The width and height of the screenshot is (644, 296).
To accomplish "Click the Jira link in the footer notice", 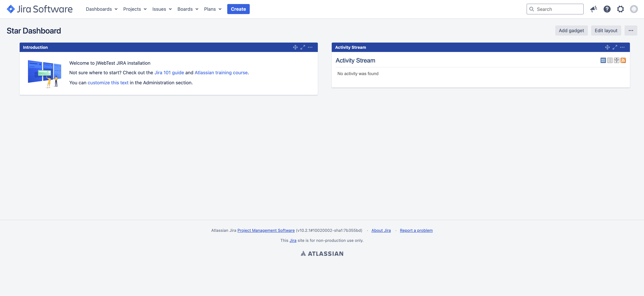I will click(x=293, y=240).
